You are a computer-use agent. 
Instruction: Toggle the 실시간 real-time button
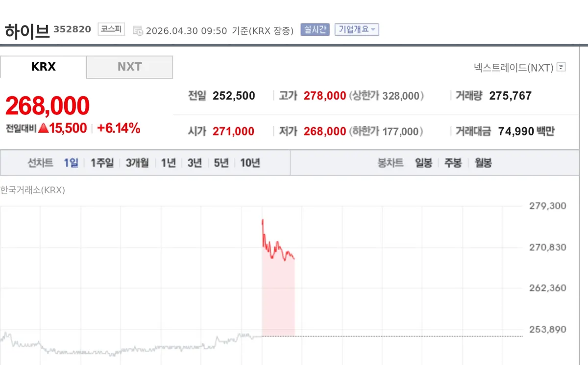(316, 29)
